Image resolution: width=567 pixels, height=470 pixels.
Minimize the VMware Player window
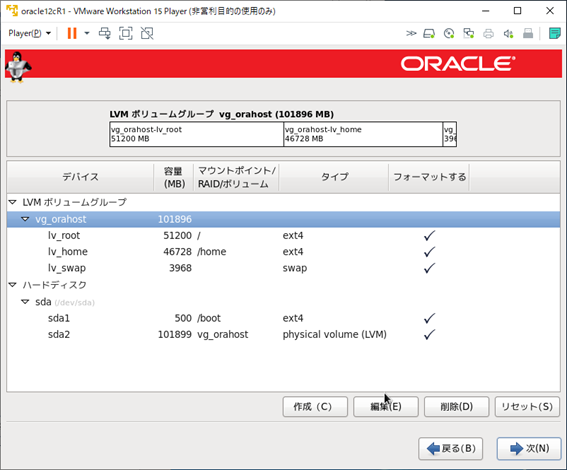pos(485,11)
